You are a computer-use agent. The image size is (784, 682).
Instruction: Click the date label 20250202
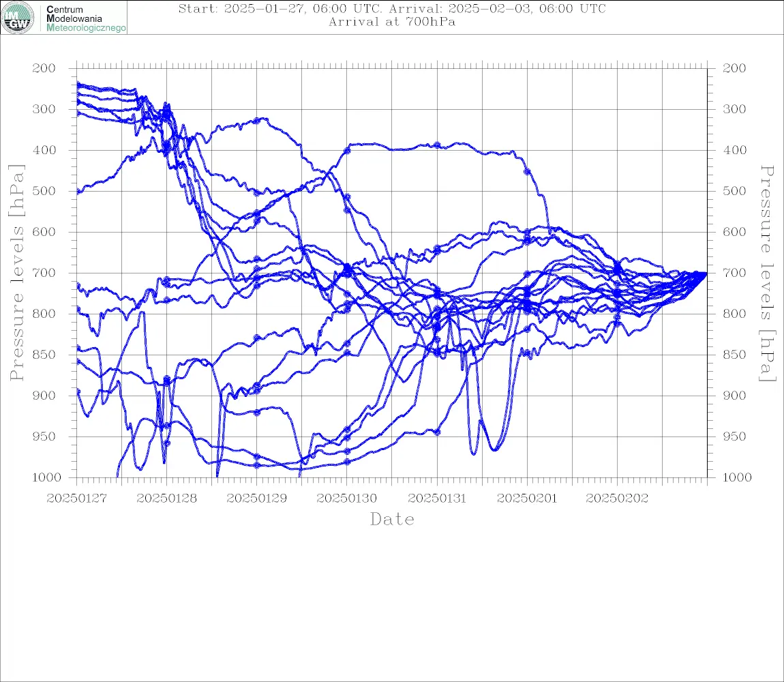tap(617, 499)
